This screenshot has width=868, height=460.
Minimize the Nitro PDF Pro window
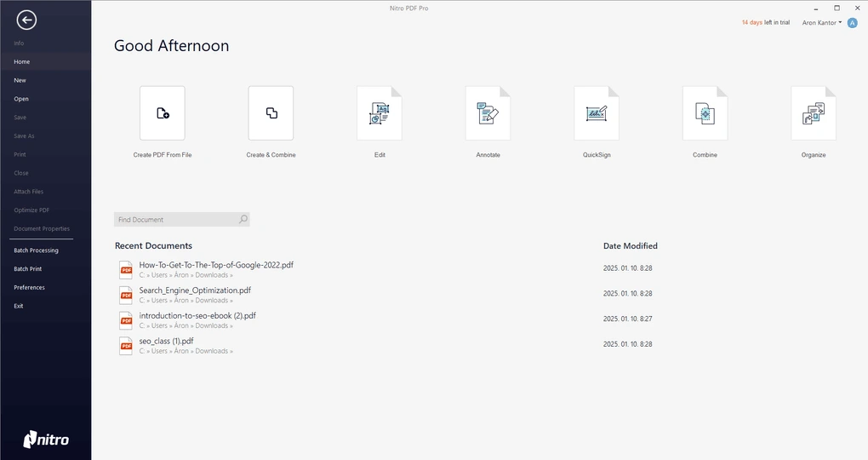click(816, 9)
